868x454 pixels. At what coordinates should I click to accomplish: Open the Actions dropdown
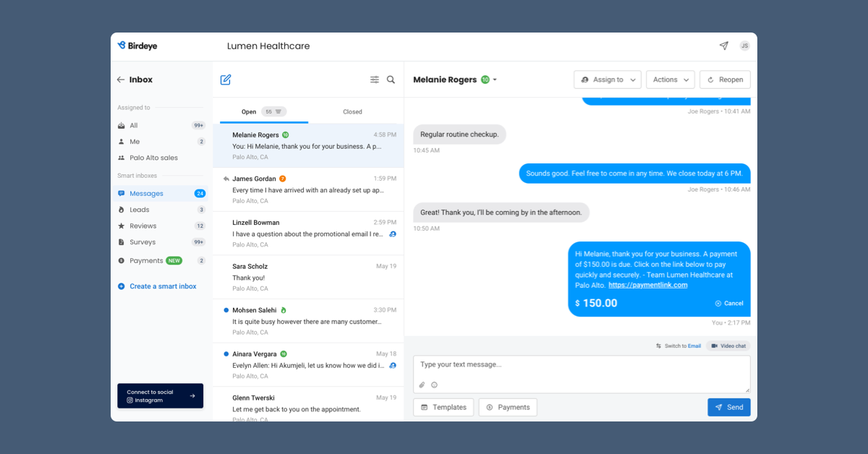pyautogui.click(x=670, y=80)
